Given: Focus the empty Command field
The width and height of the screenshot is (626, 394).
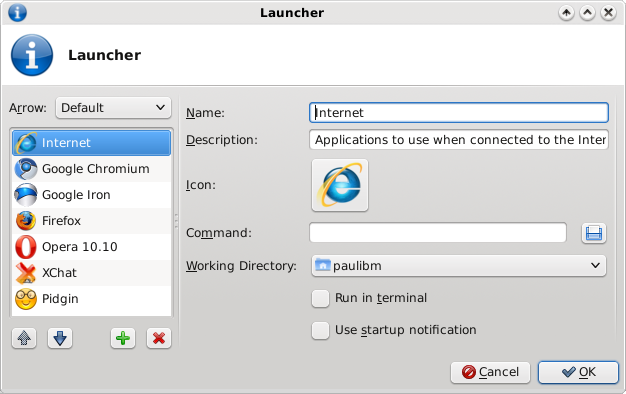Looking at the screenshot, I should click(438, 233).
